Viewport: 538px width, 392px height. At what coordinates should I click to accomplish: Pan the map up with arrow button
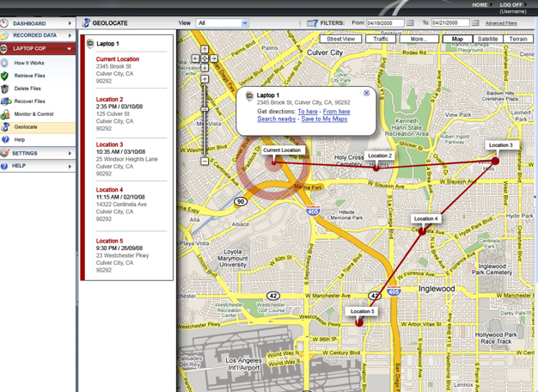(x=205, y=50)
